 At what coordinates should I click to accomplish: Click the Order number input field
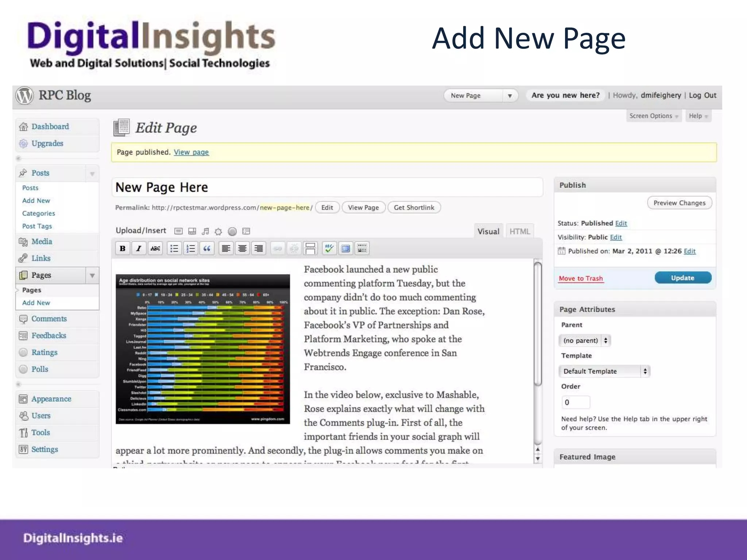[x=576, y=402]
